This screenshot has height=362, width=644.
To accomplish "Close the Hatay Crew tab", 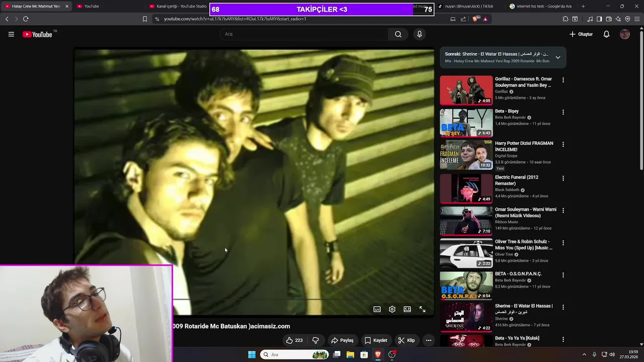I will 66,6.
